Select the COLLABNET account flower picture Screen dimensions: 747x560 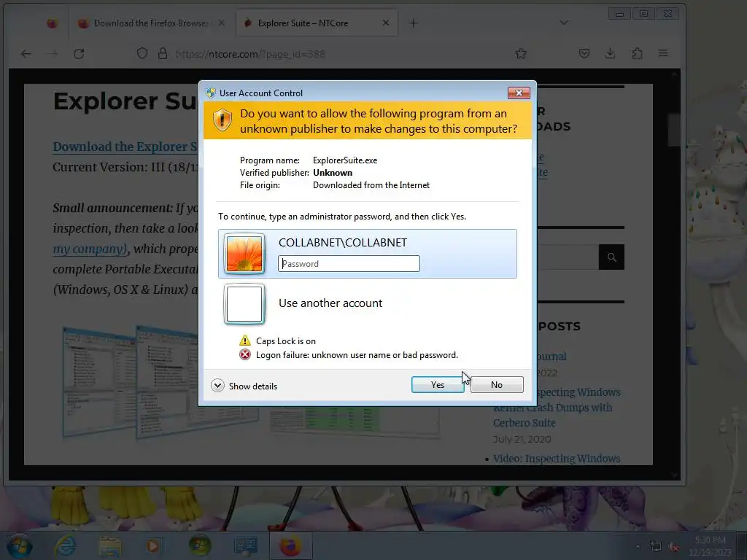pos(244,254)
